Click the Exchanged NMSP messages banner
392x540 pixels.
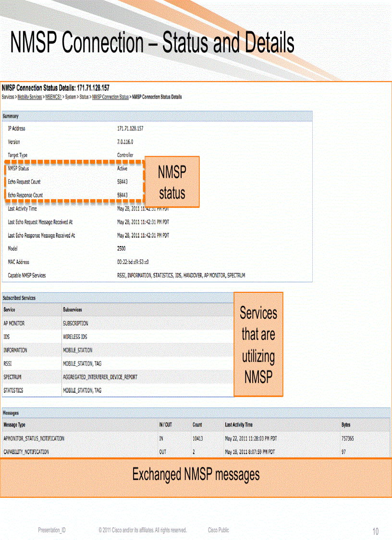(x=196, y=475)
